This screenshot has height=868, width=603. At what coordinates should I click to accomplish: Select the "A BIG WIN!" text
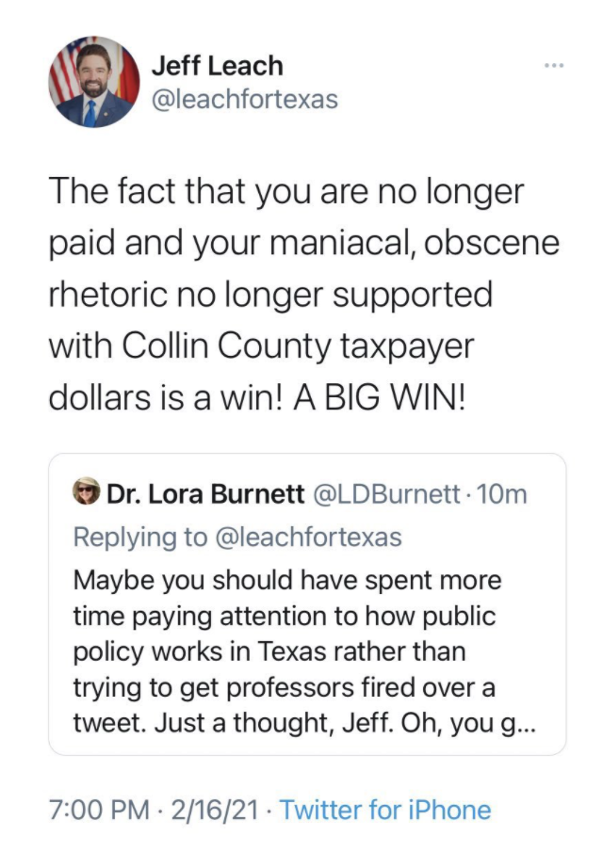(x=380, y=397)
